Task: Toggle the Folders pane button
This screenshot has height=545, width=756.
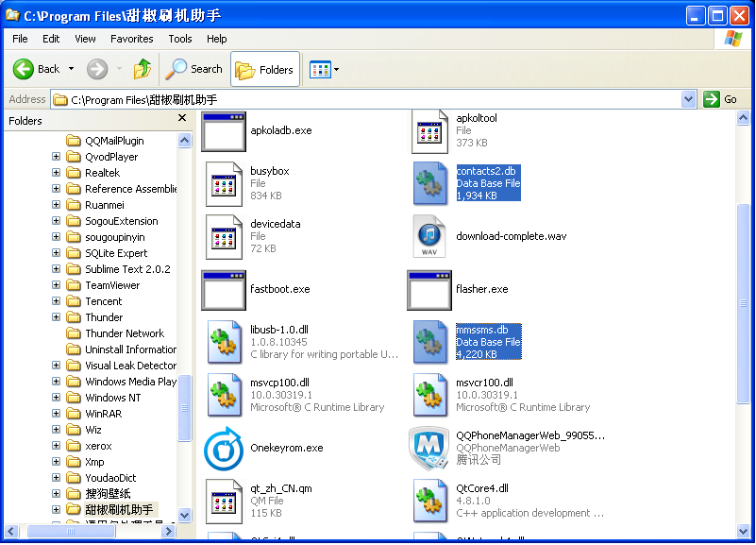Action: click(x=265, y=70)
